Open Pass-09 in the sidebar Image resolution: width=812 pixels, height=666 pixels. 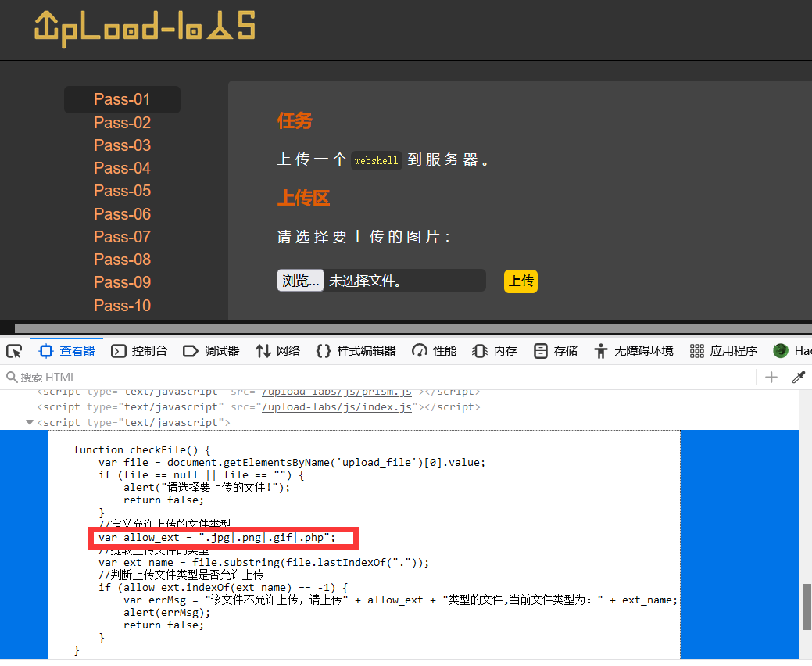[x=122, y=282]
